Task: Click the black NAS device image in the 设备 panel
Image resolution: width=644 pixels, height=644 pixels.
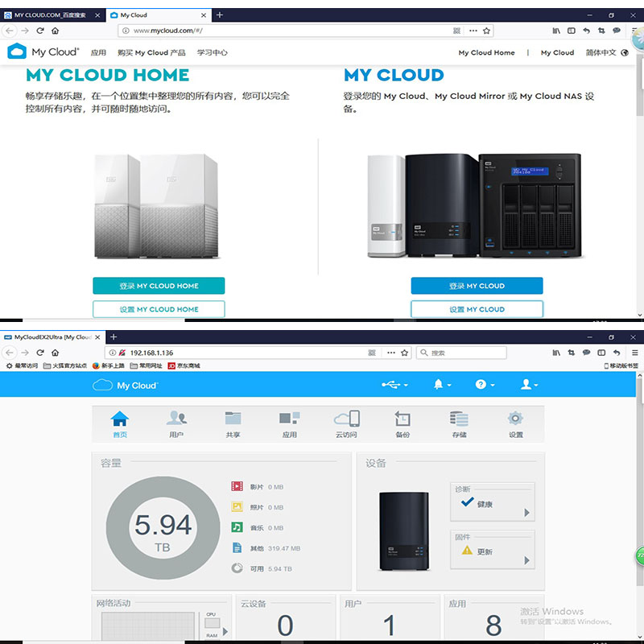Action: [404, 531]
